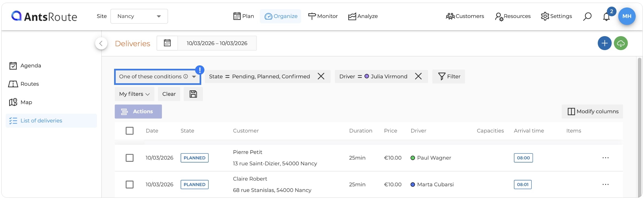The width and height of the screenshot is (644, 200).
Task: Open notifications bell with badge 2
Action: [607, 16]
